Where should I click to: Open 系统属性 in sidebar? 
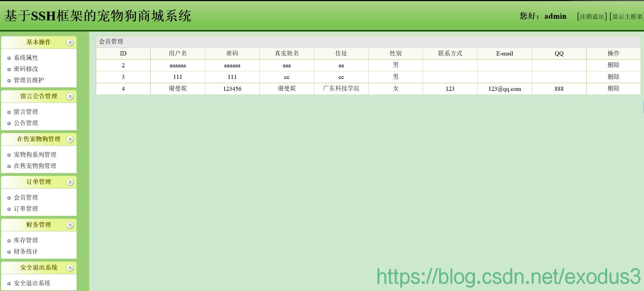pos(26,58)
